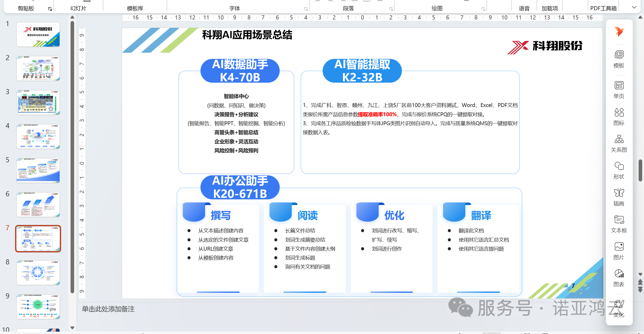Click the 幻灯片 ribbon group label

click(78, 8)
